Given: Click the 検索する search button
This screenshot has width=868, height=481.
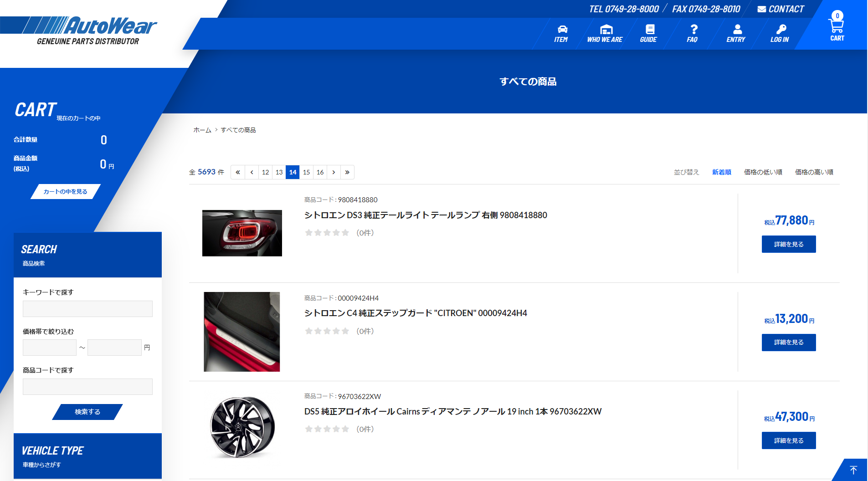Looking at the screenshot, I should 87,412.
